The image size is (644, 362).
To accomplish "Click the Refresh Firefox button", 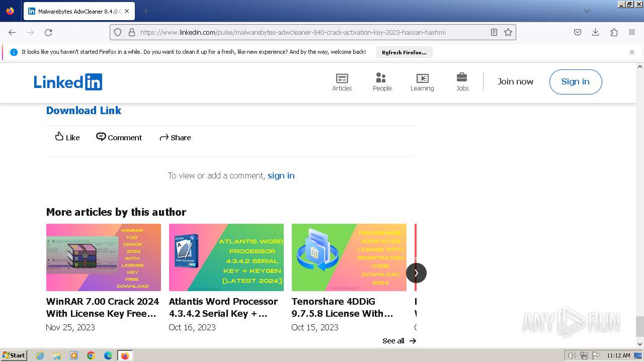I will click(x=404, y=52).
